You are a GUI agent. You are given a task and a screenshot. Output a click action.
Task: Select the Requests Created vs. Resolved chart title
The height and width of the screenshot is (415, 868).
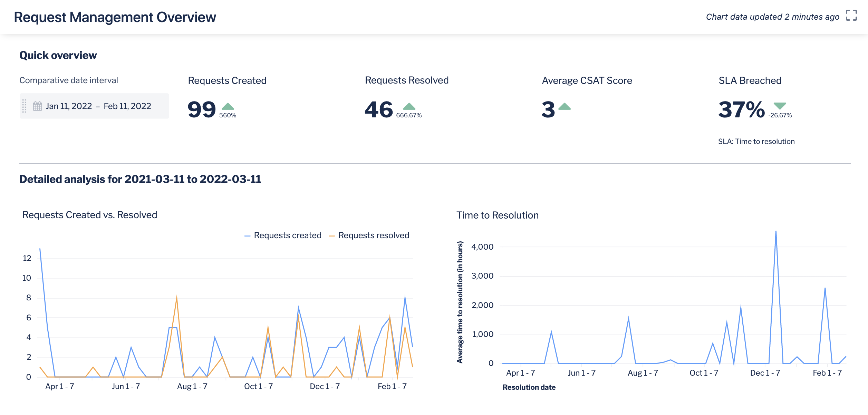pyautogui.click(x=89, y=215)
